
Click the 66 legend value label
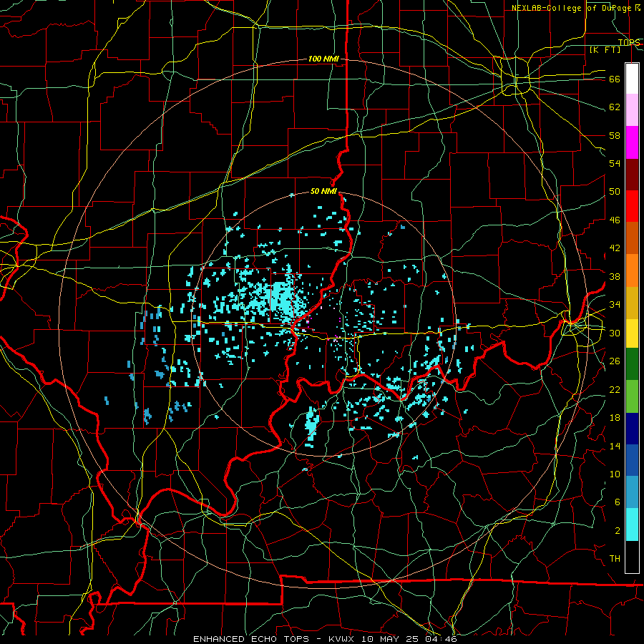pyautogui.click(x=615, y=79)
